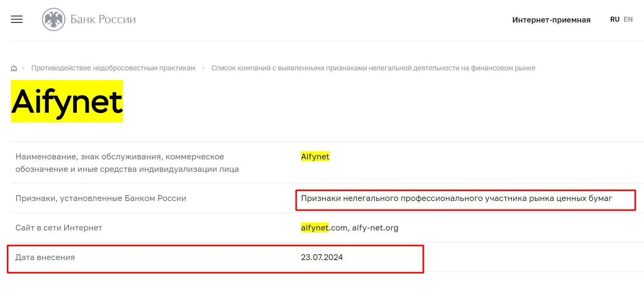Open the main menu via the three-line icon
This screenshot has height=290, width=644.
16,19
